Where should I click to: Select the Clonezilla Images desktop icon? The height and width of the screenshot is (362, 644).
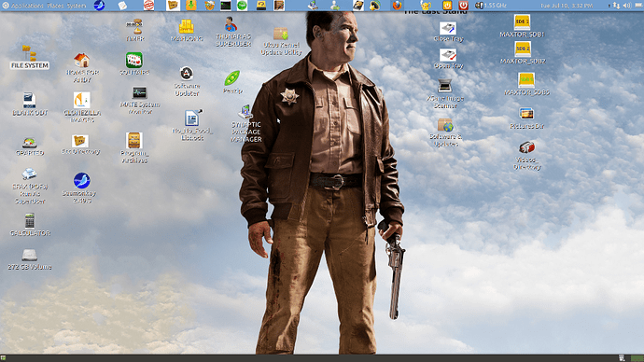(x=82, y=107)
